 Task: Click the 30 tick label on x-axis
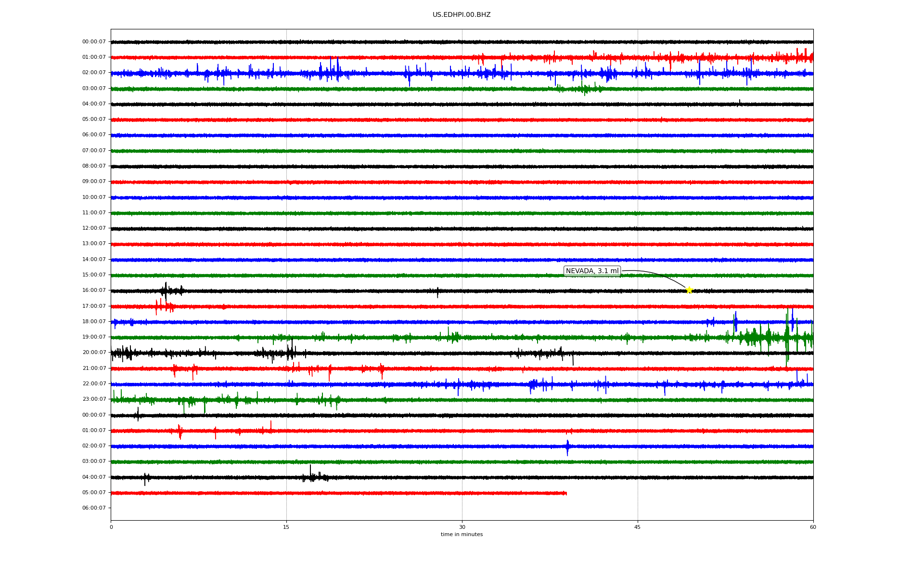(462, 527)
